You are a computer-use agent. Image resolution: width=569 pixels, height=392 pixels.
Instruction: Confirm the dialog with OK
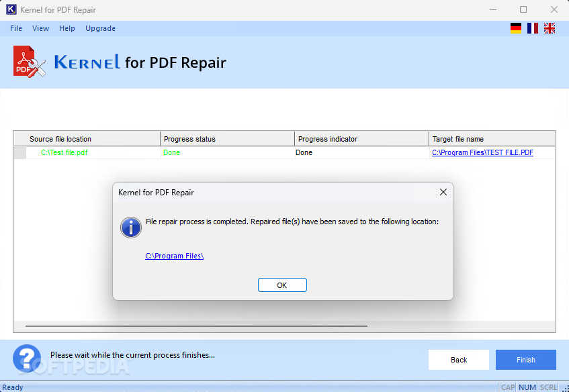(282, 285)
